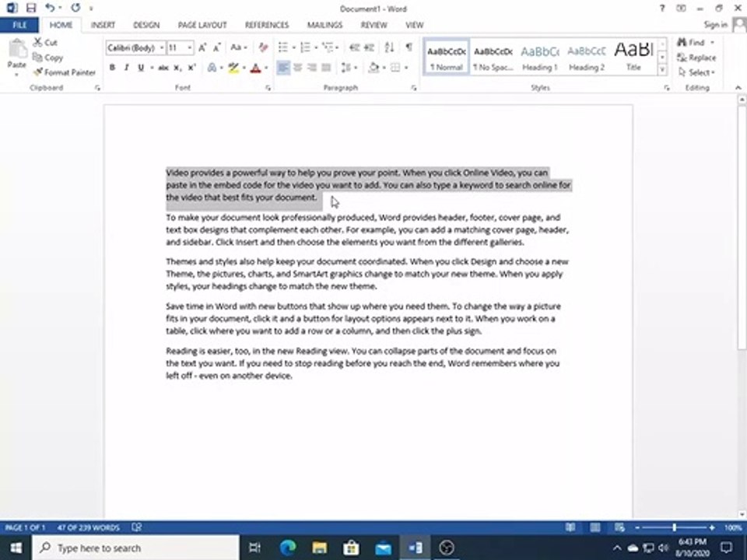This screenshot has height=560, width=747.
Task: Activate Format Painter
Action: [x=64, y=72]
